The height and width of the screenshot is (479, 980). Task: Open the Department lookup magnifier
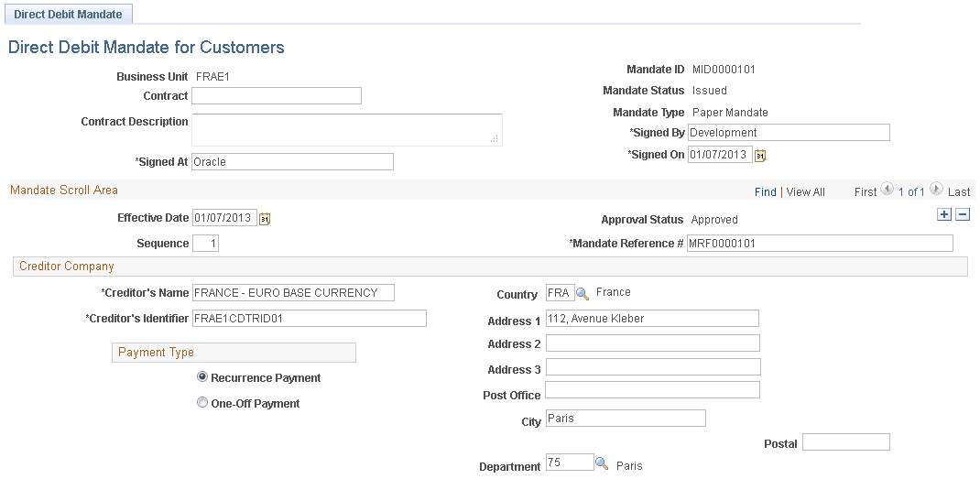601,464
